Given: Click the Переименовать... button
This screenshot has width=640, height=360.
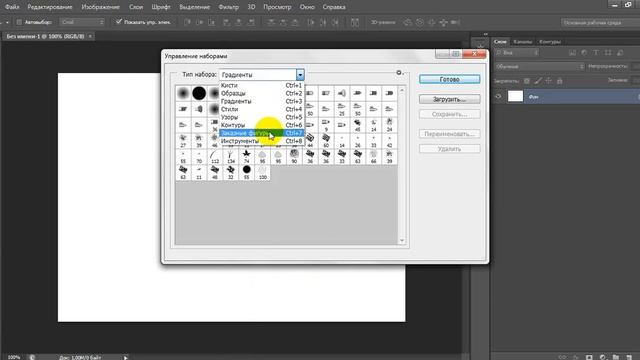Looking at the screenshot, I should pyautogui.click(x=449, y=134).
